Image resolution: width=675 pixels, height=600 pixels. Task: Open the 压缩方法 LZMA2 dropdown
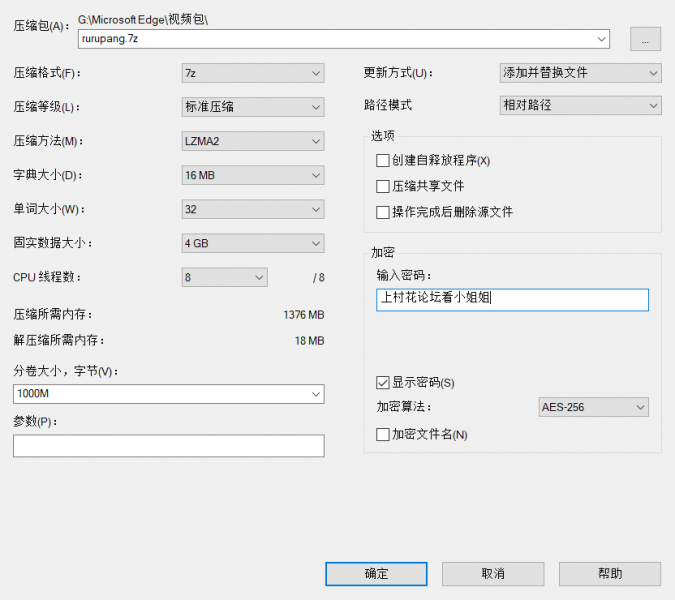(253, 141)
